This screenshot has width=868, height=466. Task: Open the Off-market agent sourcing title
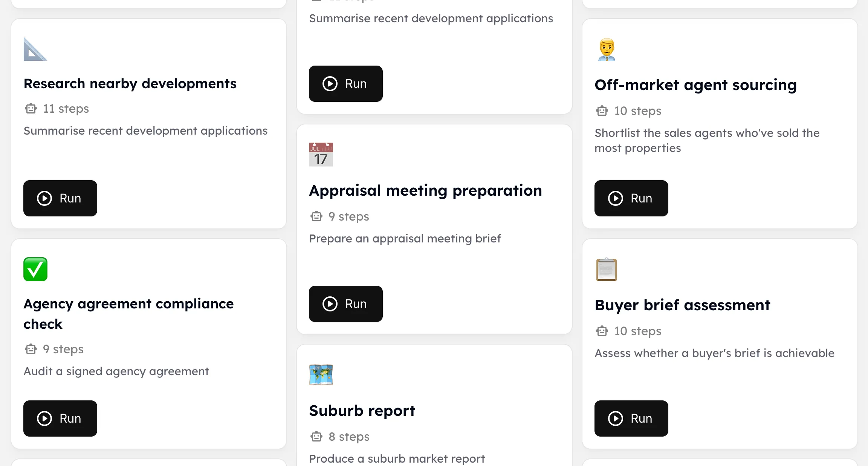point(695,85)
